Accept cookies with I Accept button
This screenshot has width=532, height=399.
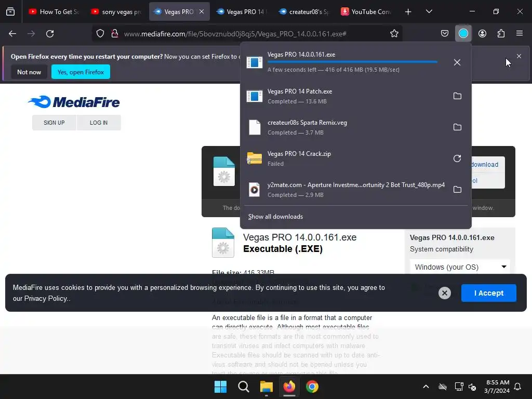pos(488,293)
